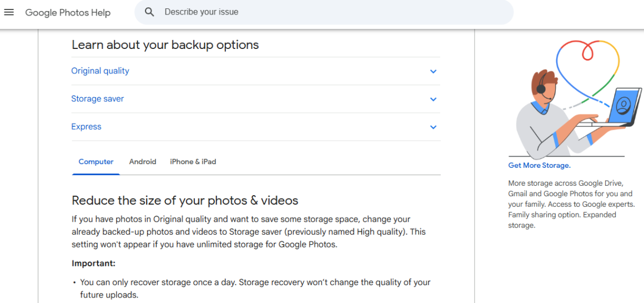644x303 pixels.
Task: Switch to the iPhone & iPad tab
Action: click(193, 162)
